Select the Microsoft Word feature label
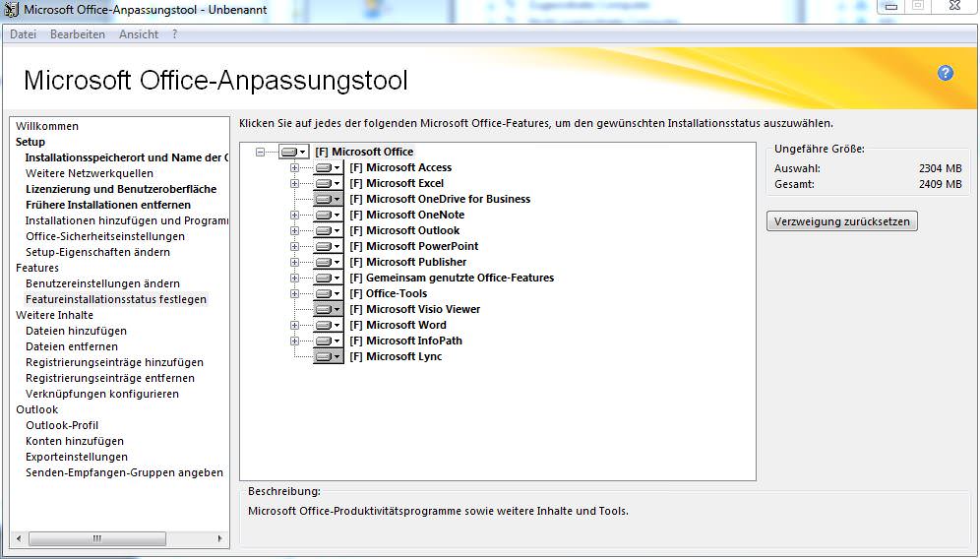This screenshot has width=980, height=559. (x=398, y=325)
